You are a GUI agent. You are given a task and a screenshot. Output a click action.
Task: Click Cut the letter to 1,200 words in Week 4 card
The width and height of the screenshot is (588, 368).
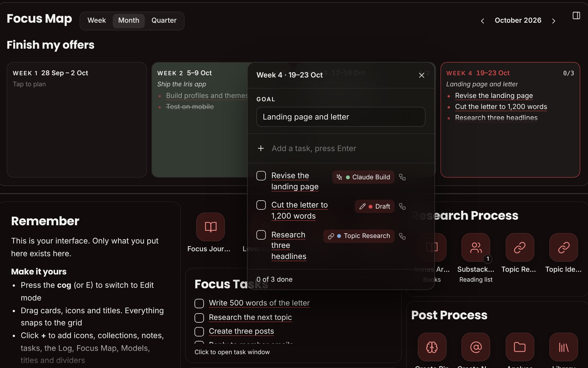click(x=501, y=107)
